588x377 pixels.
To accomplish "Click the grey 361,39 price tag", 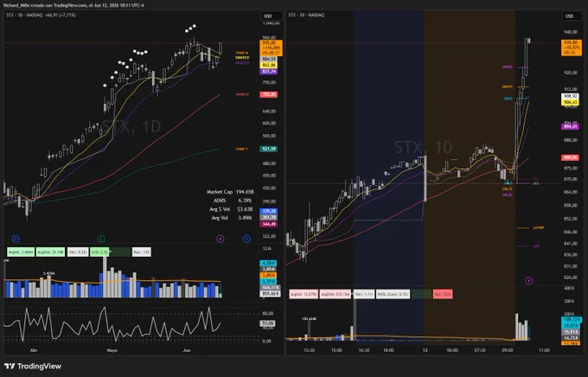I will [x=269, y=217].
